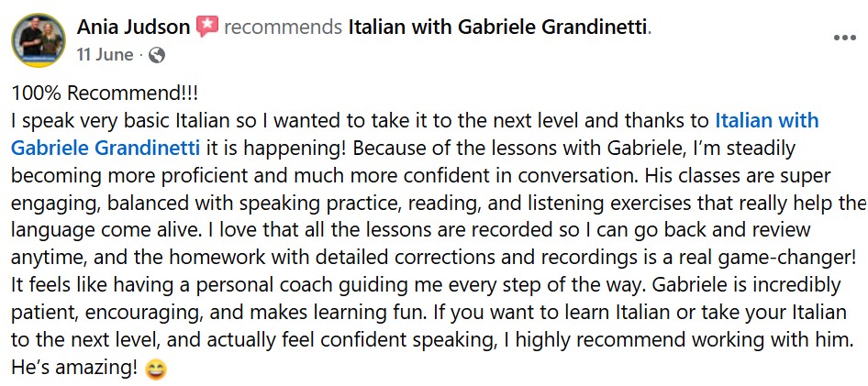Click the blue "Italian with" mention in review
The image size is (868, 386).
click(x=766, y=120)
